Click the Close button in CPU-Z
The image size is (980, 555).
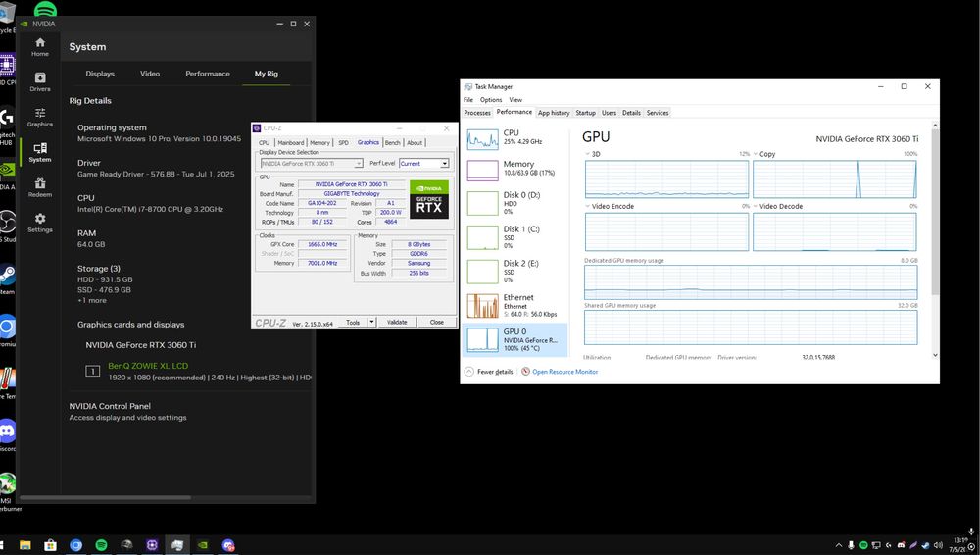click(437, 322)
